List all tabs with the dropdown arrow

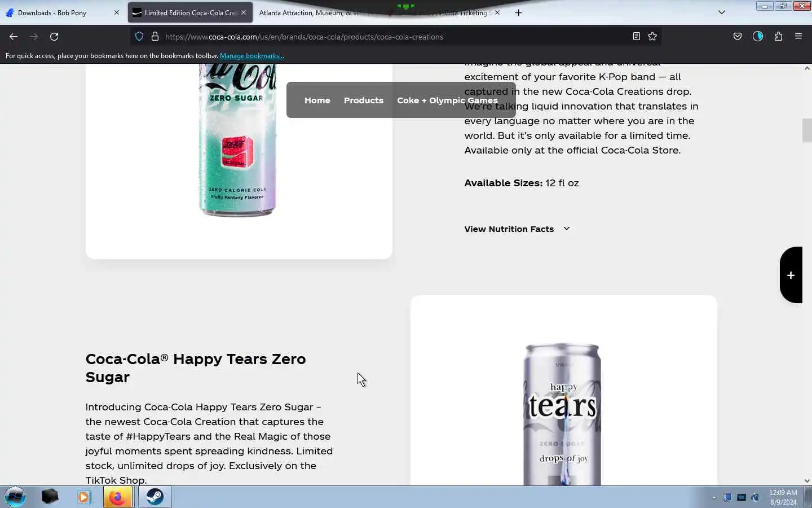[721, 12]
